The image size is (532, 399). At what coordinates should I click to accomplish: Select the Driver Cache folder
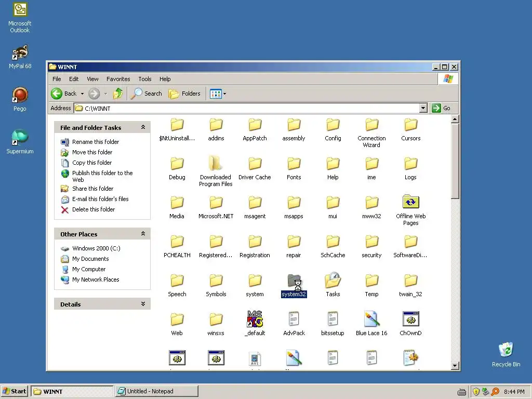(x=255, y=168)
